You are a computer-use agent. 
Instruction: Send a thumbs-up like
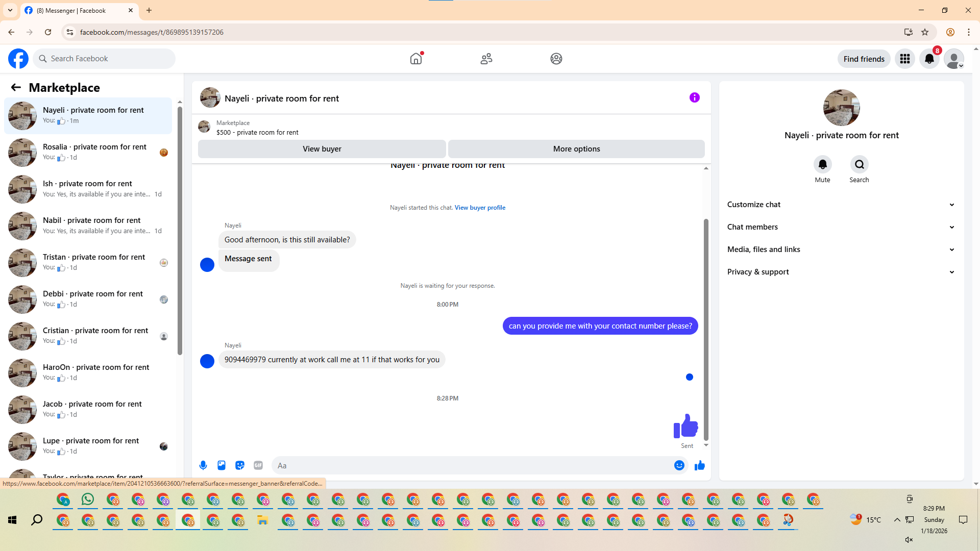(x=699, y=465)
